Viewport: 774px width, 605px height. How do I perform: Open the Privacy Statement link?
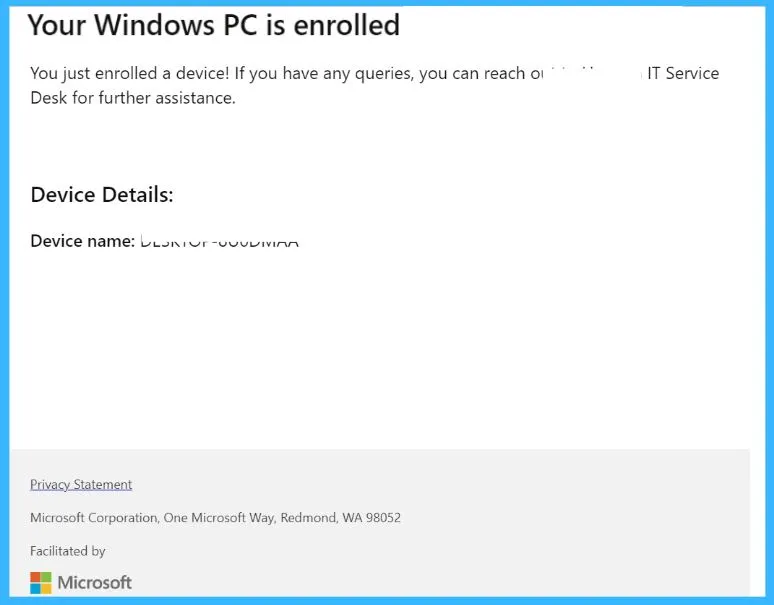tap(81, 485)
